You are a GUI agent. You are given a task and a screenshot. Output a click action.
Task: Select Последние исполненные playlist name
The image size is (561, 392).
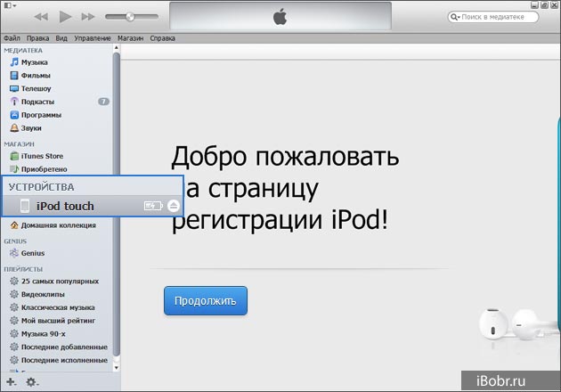coord(64,360)
